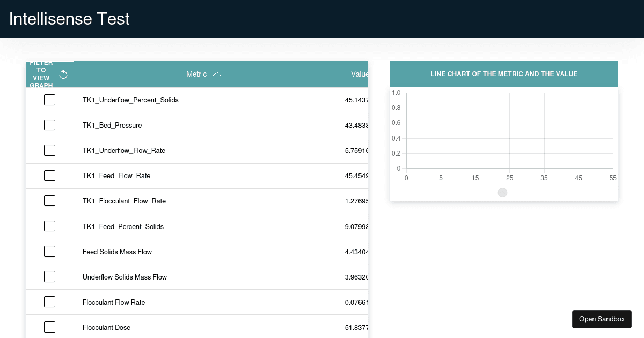
Task: Click the reset filter refresh icon
Action: [63, 74]
